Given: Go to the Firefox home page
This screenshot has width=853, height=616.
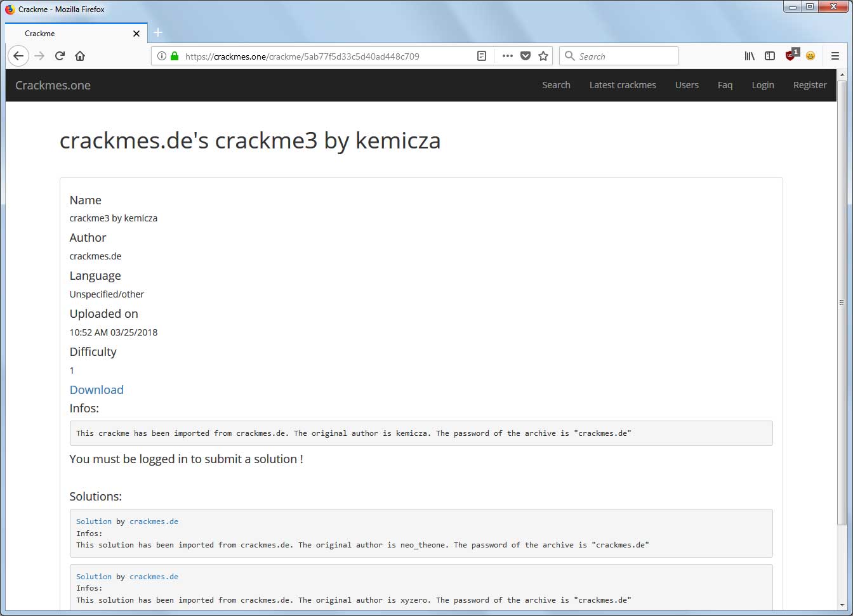Looking at the screenshot, I should pyautogui.click(x=80, y=56).
